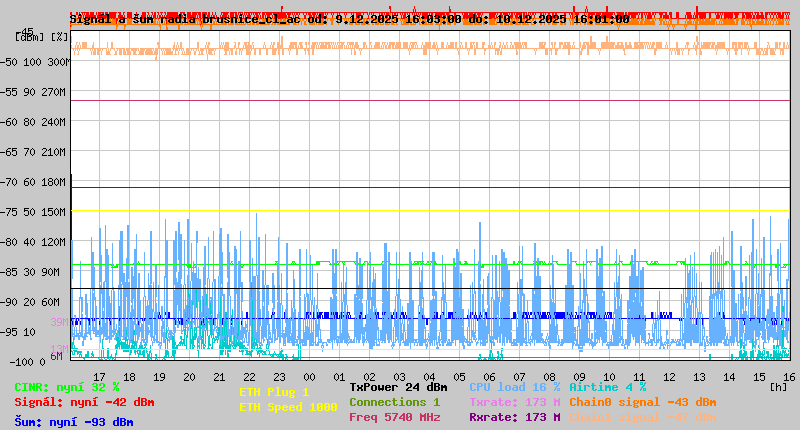
Task: Click the 06 hour tick label
Action: tap(489, 377)
